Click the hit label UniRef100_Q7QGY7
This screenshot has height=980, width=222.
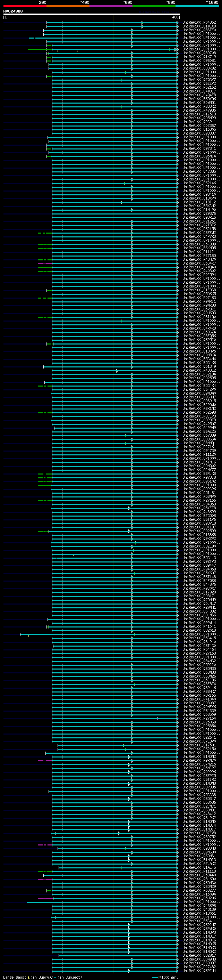[x=199, y=80]
